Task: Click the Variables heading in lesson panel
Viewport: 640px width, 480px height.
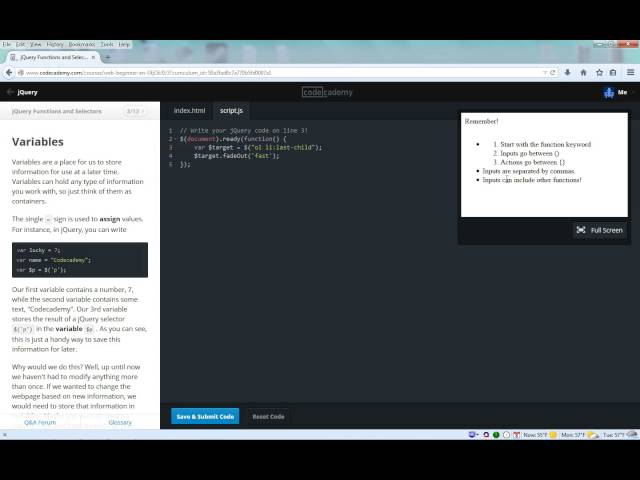Action: (x=38, y=142)
